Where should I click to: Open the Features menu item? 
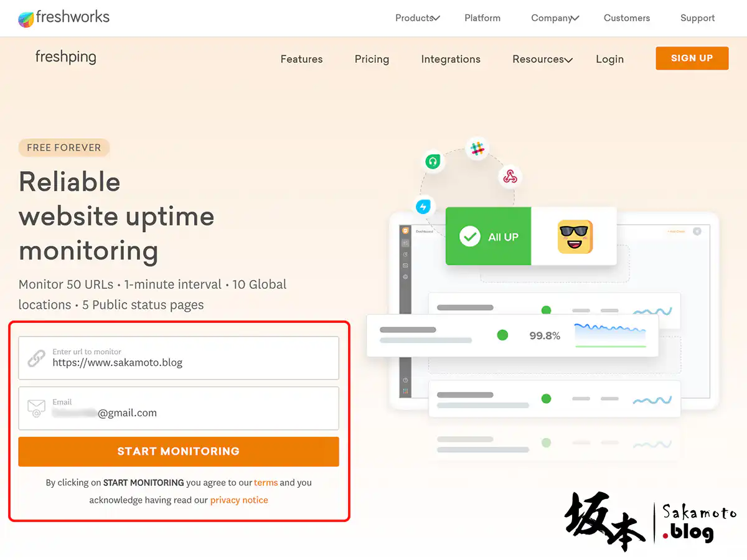click(301, 59)
